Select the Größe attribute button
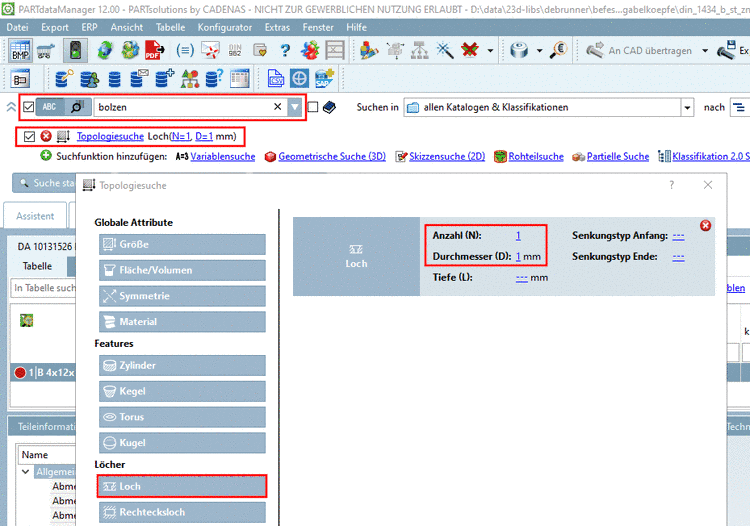Image resolution: width=750 pixels, height=526 pixels. click(182, 244)
